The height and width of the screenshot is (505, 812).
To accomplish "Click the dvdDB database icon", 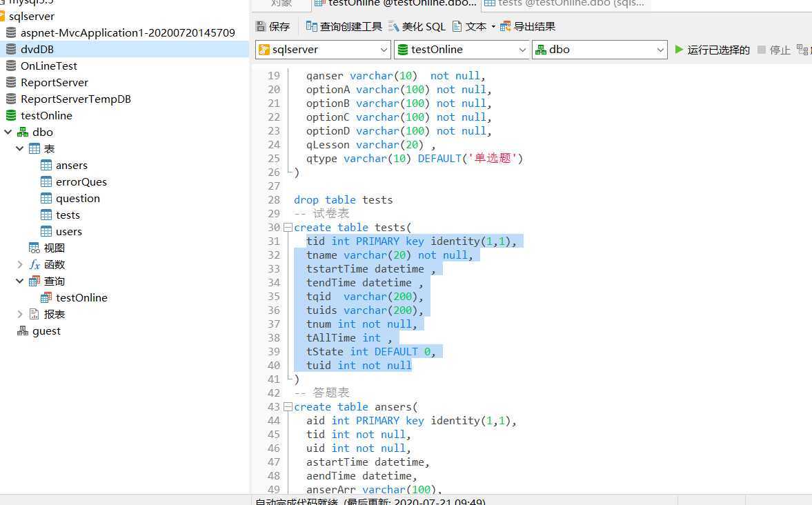I will point(11,49).
